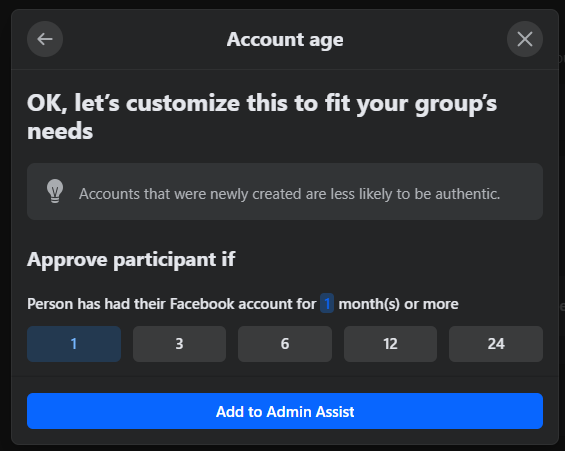Click the OK, let's customize heading

(x=262, y=117)
